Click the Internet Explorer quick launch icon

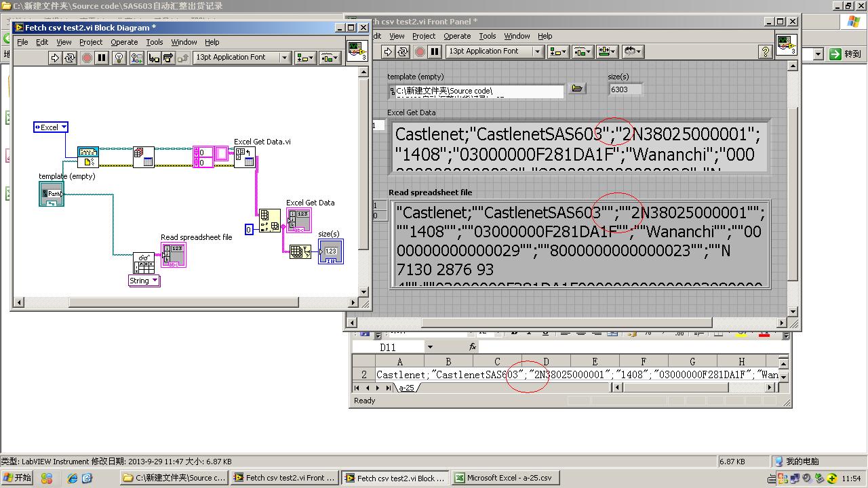point(73,478)
